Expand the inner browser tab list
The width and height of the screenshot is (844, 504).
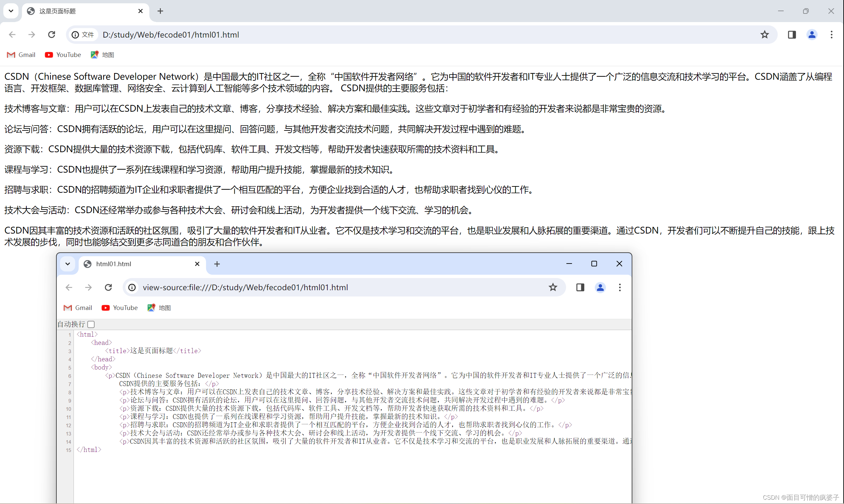[68, 264]
